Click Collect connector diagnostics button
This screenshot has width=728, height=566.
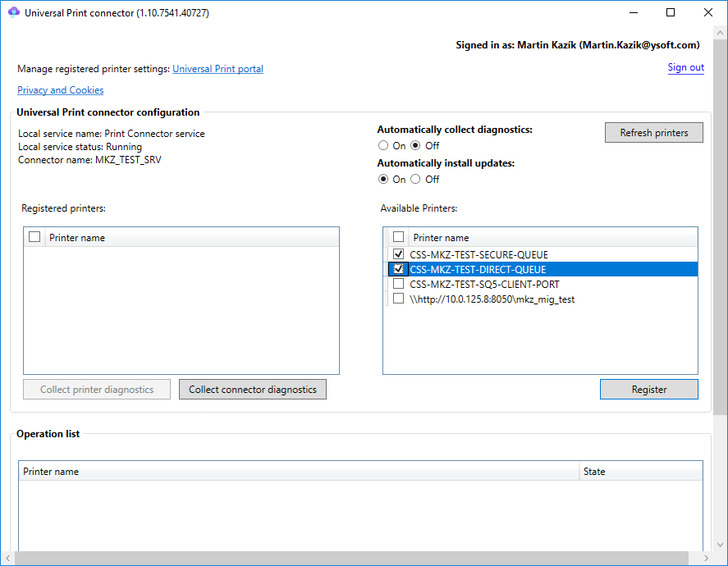pos(253,390)
